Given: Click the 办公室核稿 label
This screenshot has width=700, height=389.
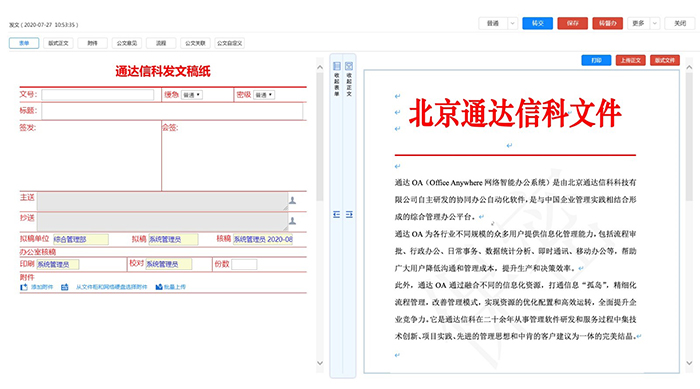Looking at the screenshot, I should (x=38, y=252).
